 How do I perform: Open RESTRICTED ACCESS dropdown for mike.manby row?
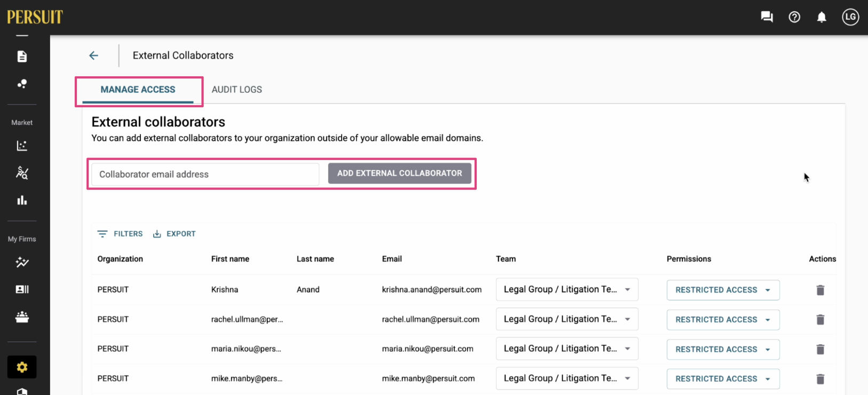point(723,379)
